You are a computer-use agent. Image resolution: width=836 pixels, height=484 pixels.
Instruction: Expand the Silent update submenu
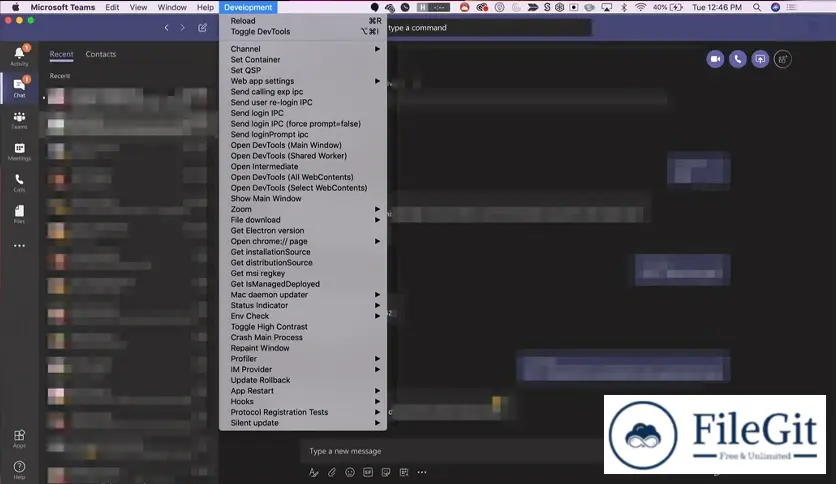pos(303,423)
